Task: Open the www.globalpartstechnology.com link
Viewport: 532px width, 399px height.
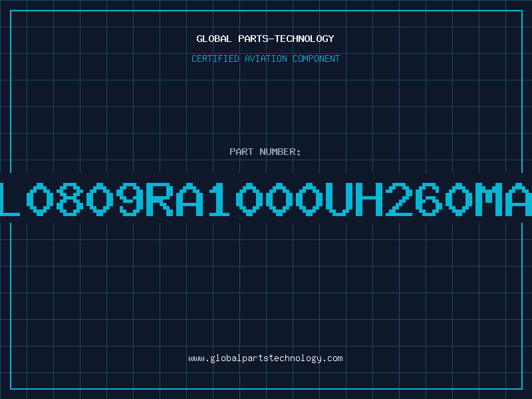Action: point(265,358)
